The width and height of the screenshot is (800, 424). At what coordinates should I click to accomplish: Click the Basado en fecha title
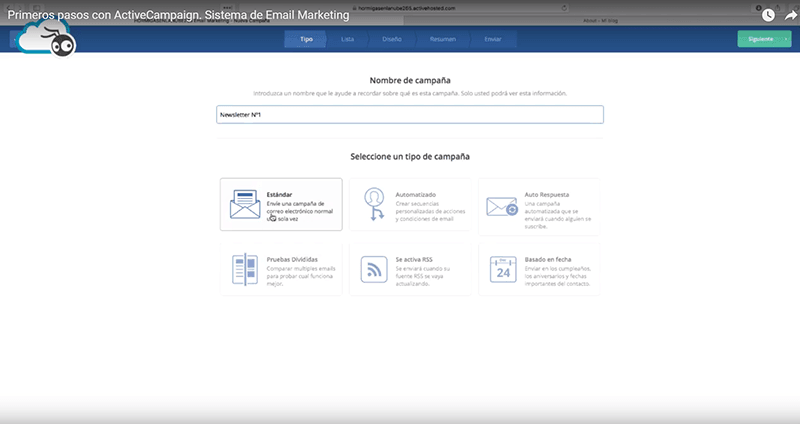tap(547, 259)
